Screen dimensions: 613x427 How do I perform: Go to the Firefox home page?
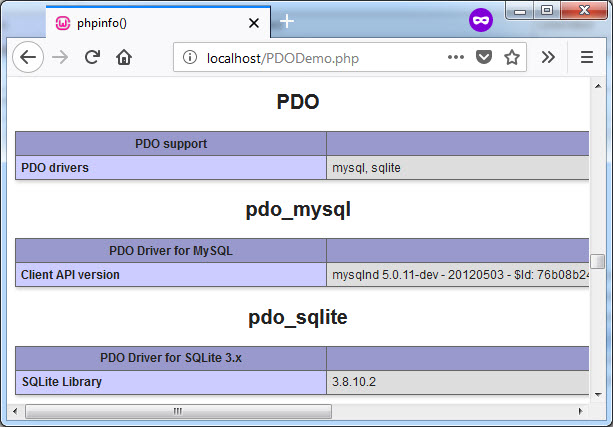coord(124,58)
